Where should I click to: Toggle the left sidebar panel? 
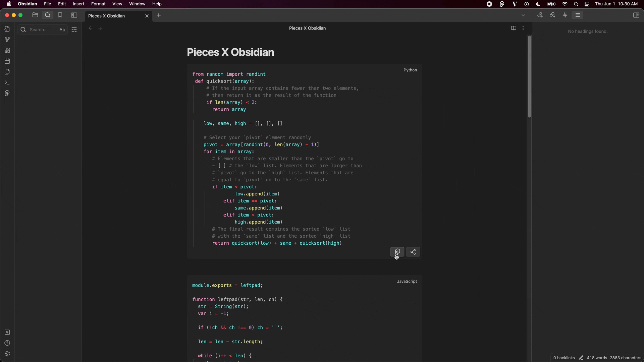74,15
